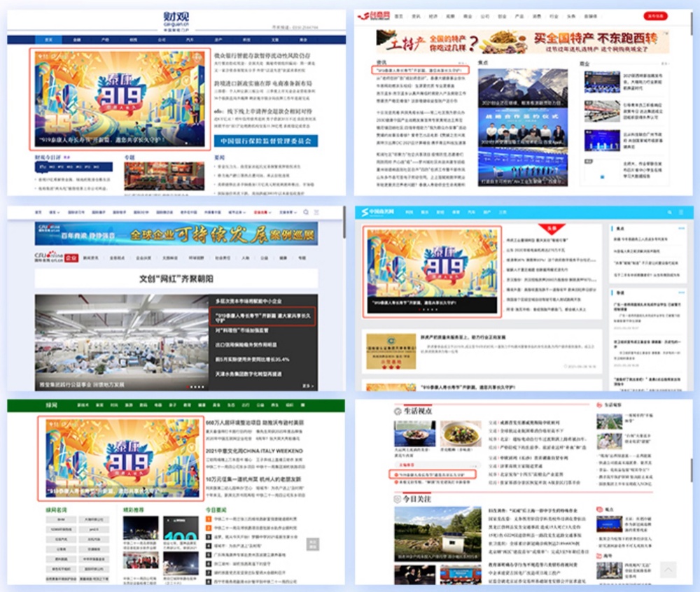The height and width of the screenshot is (592, 700).
Task: Open the 文创"网红"齐聚朝阳 headline
Action: [175, 279]
